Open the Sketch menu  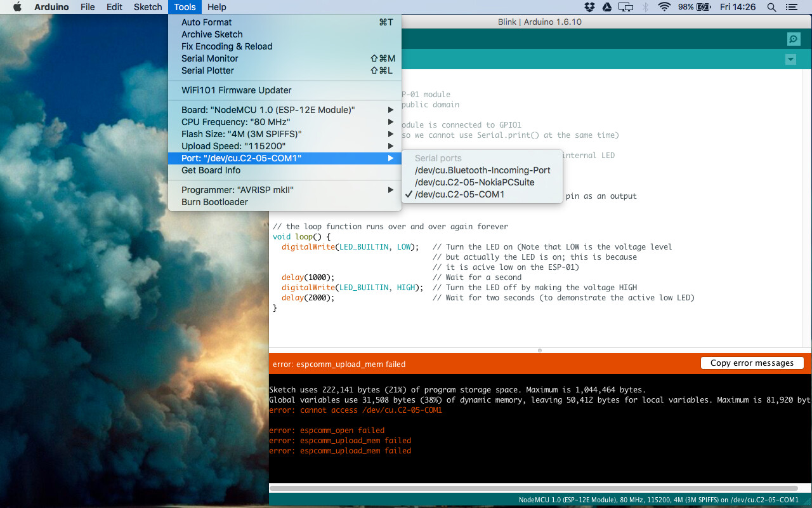147,7
